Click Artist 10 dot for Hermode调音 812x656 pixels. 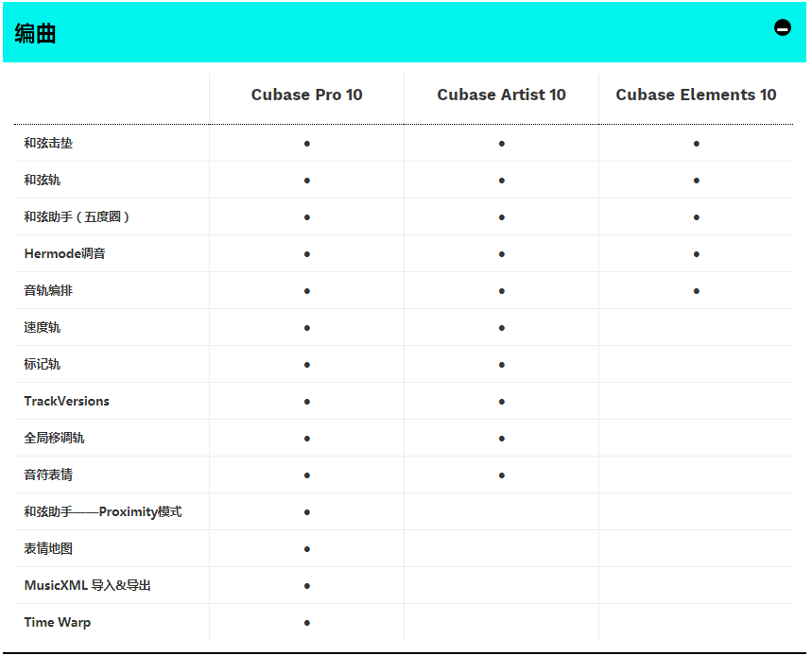pos(502,254)
